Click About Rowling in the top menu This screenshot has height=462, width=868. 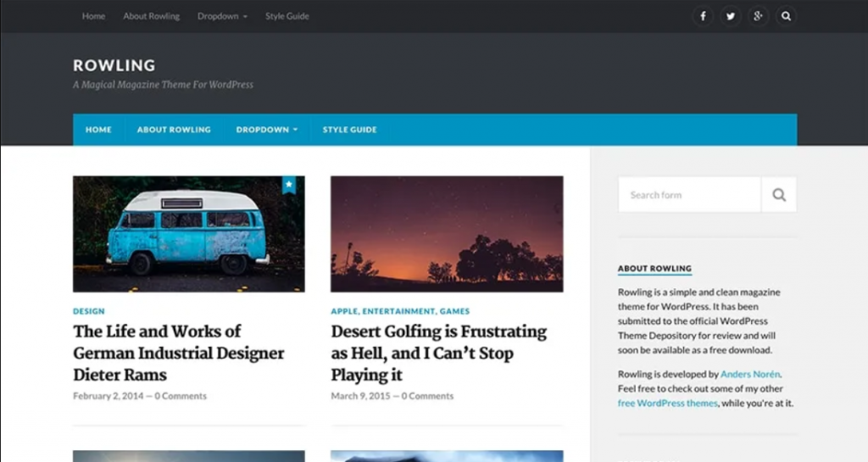[x=151, y=16]
